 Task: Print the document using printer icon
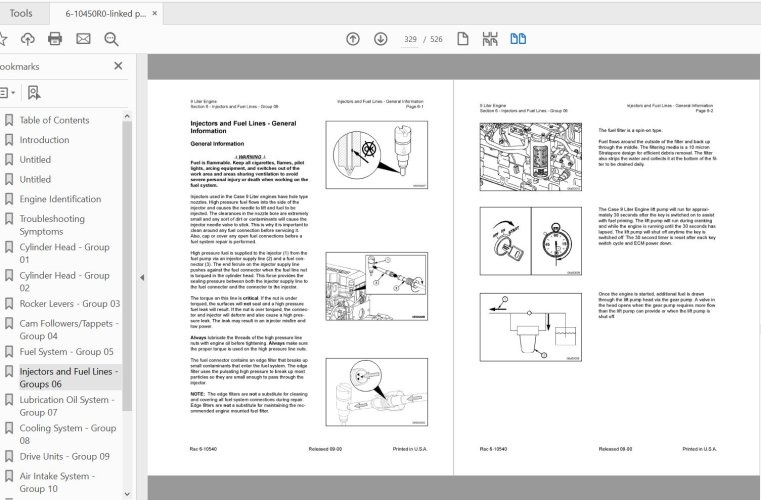point(55,39)
